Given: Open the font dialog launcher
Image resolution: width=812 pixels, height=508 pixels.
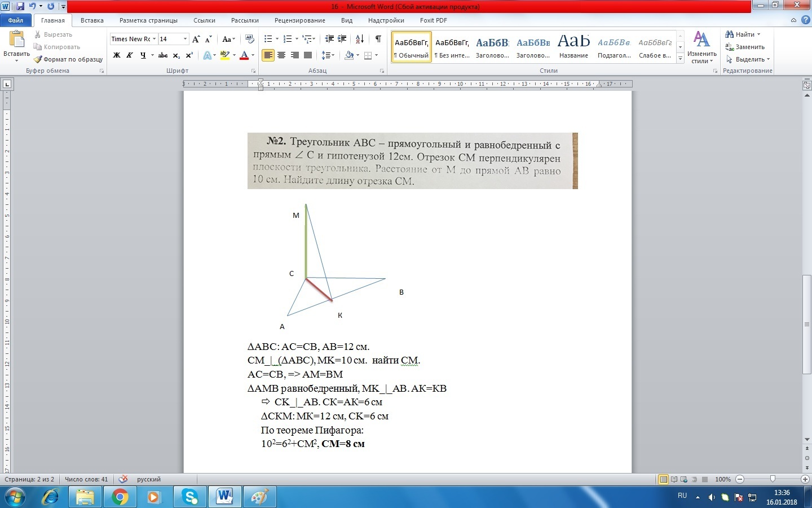Looking at the screenshot, I should (254, 71).
